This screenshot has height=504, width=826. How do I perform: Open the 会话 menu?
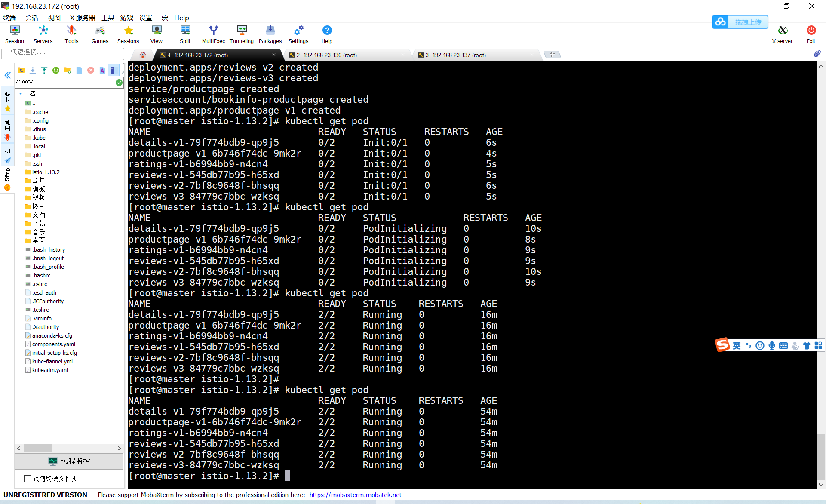tap(32, 18)
